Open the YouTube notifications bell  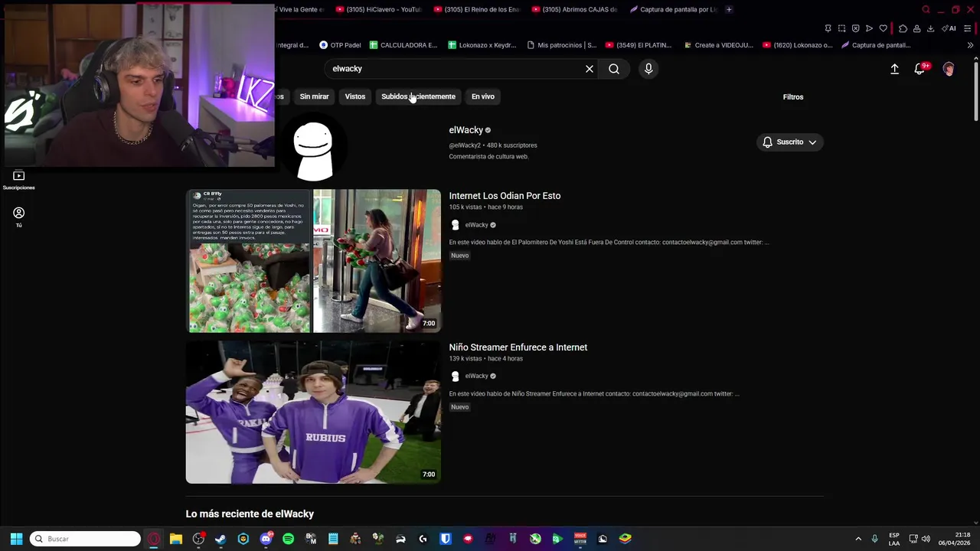click(x=920, y=69)
